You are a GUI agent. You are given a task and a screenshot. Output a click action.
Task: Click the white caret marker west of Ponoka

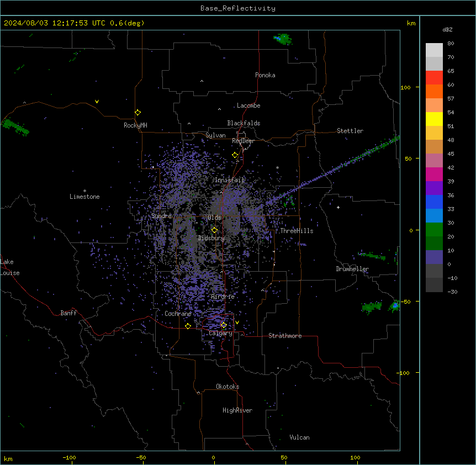point(202,81)
